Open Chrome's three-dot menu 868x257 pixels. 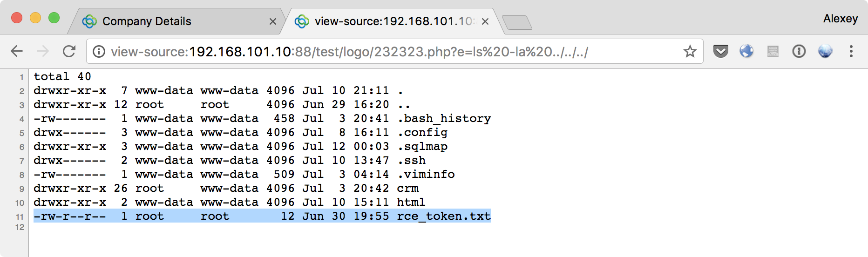click(851, 51)
